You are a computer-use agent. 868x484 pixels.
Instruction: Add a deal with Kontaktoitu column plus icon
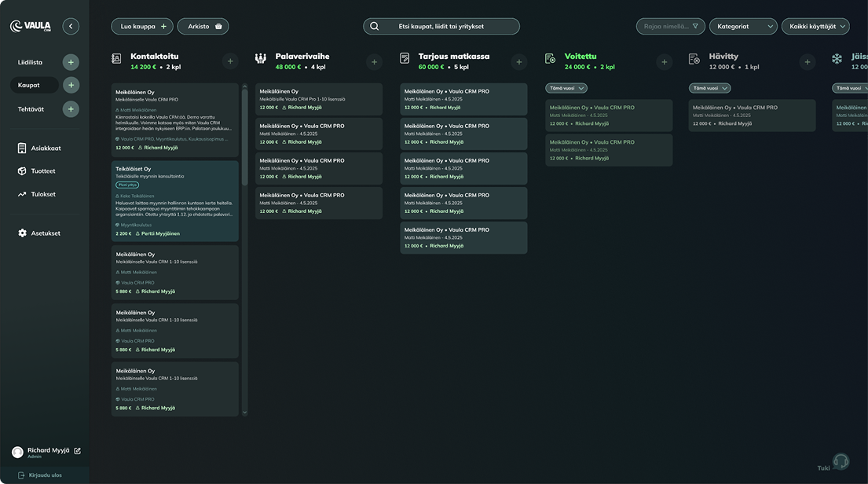(x=230, y=60)
